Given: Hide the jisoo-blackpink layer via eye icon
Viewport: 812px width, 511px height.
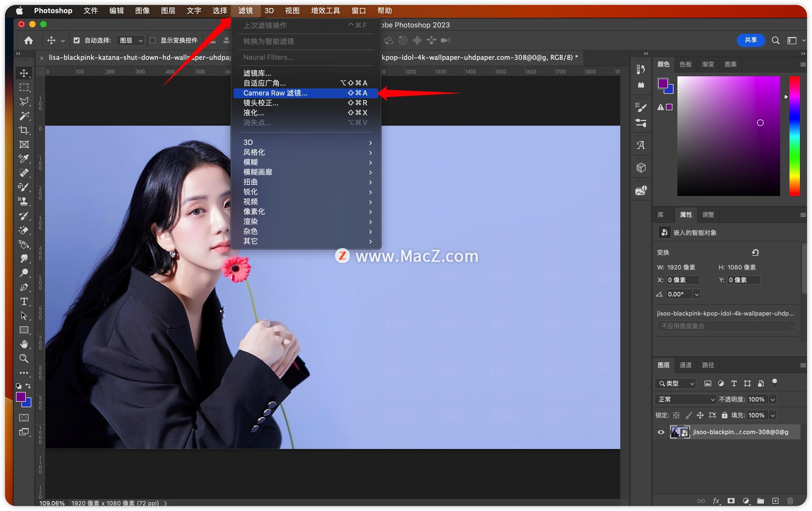Looking at the screenshot, I should 661,432.
